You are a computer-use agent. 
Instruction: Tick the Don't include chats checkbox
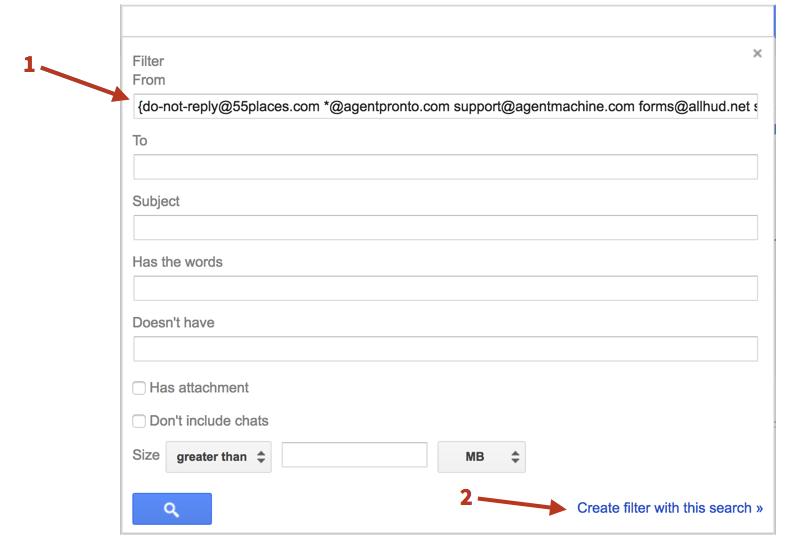[139, 421]
